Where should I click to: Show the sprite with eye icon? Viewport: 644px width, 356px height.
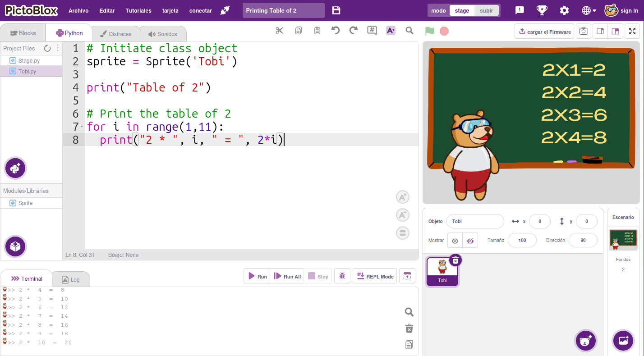pos(455,241)
